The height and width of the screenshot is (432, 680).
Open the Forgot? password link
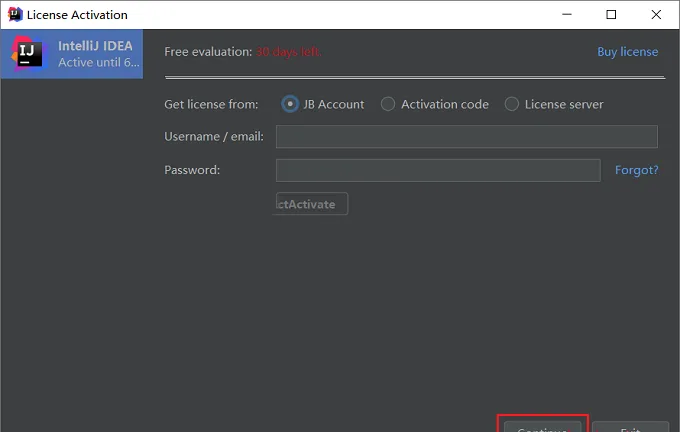point(637,170)
